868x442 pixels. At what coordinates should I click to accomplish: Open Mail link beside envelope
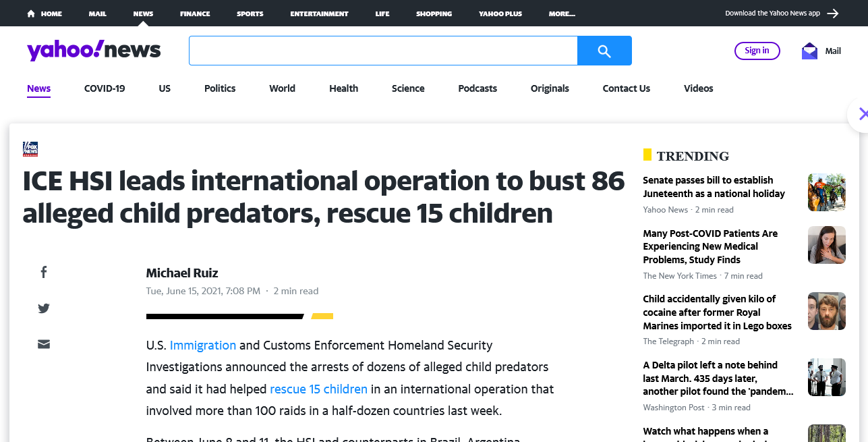833,51
